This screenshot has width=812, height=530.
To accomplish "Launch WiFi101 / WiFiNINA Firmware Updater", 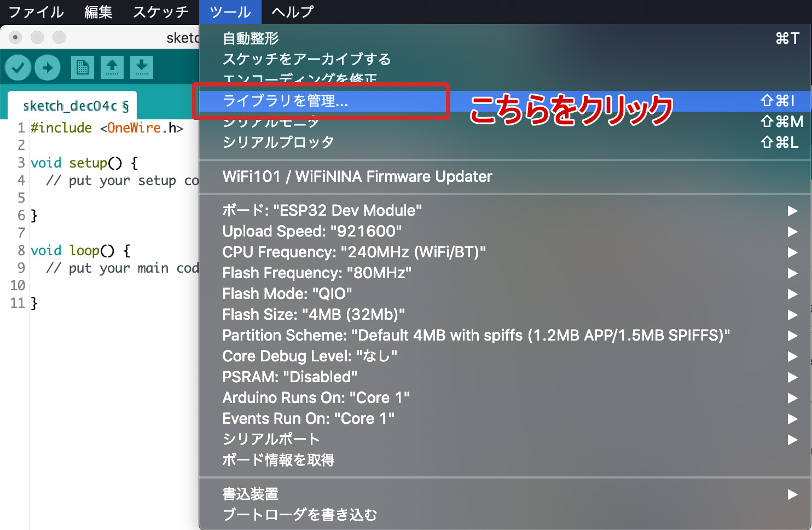I will coord(357,176).
